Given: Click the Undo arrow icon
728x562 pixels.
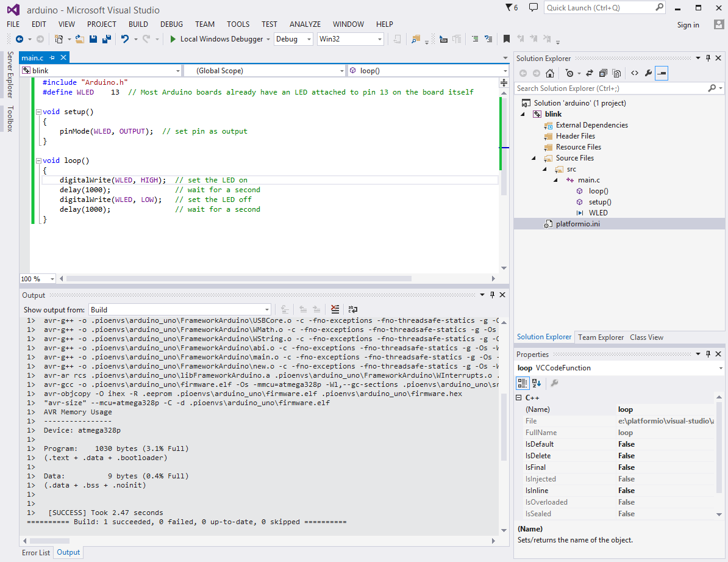Looking at the screenshot, I should (124, 39).
